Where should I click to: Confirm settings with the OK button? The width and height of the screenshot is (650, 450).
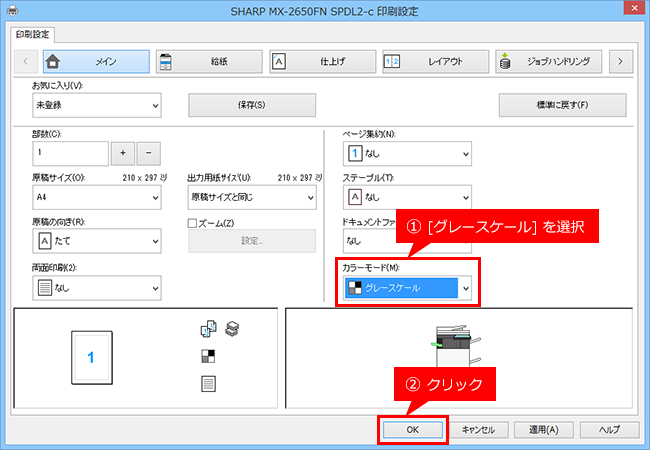(x=413, y=430)
